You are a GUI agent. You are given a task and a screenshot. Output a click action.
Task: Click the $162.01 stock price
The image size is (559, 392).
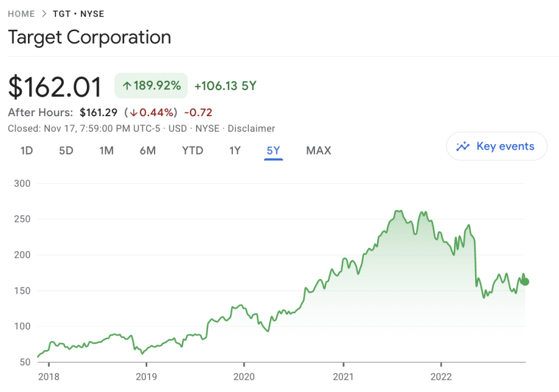55,86
